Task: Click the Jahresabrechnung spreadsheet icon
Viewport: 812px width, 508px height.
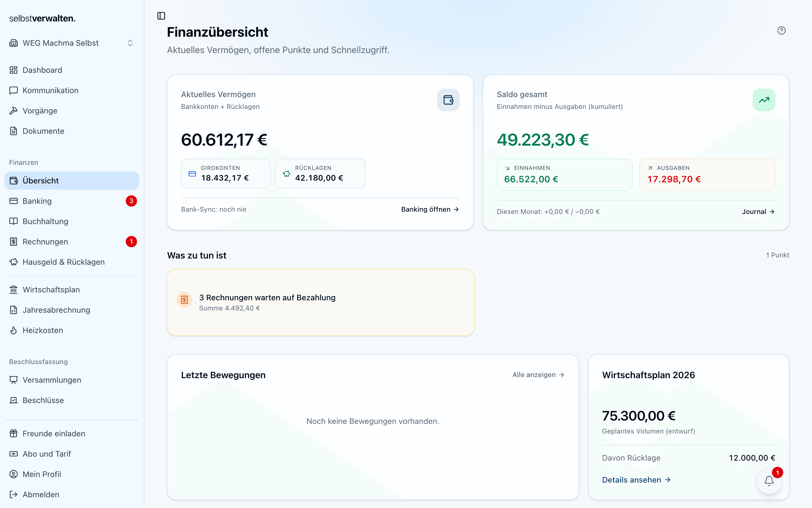Action: pyautogui.click(x=14, y=310)
